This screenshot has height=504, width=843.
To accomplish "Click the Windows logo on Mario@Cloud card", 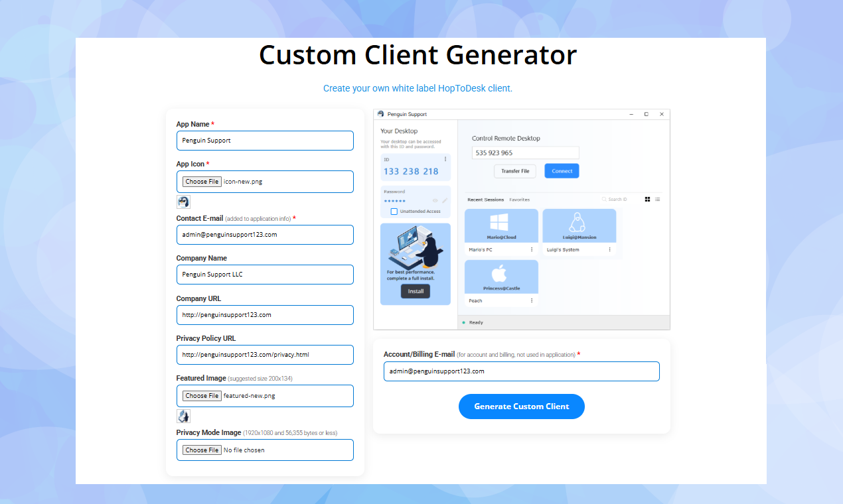I will [498, 222].
